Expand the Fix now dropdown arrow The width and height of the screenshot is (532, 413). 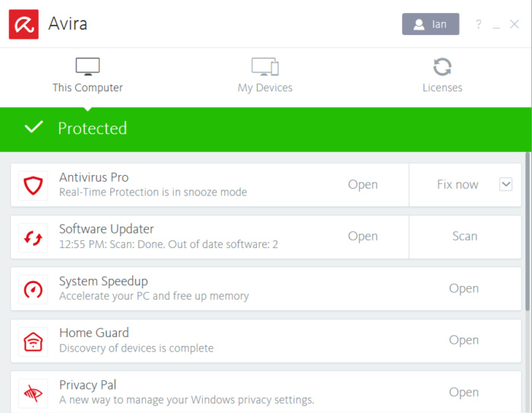pos(505,184)
